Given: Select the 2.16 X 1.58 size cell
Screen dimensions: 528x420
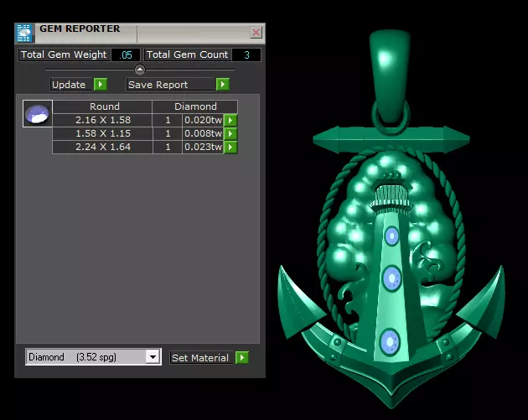Looking at the screenshot, I should (x=103, y=120).
